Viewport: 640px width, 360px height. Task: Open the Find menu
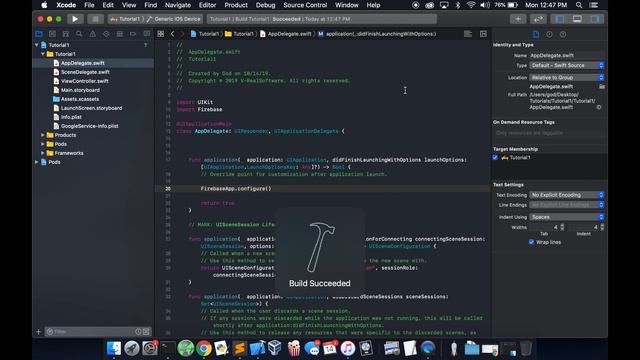pos(151,5)
